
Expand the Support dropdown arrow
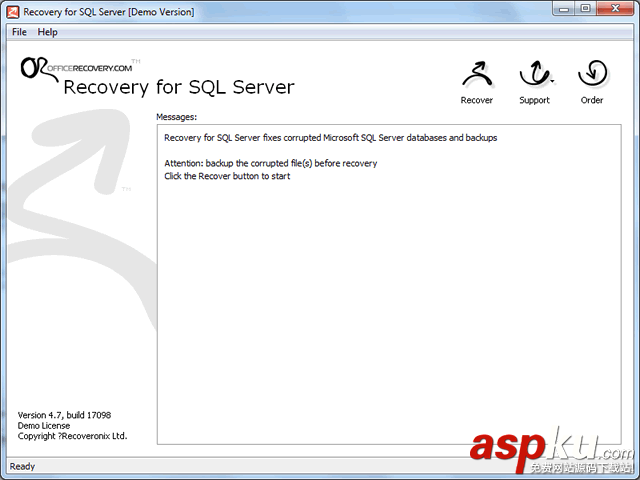click(x=552, y=81)
